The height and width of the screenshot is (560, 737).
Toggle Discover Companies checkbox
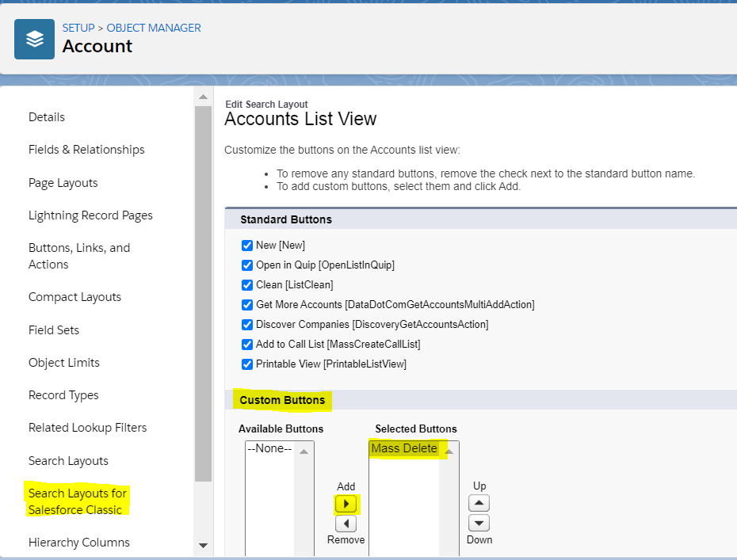[x=247, y=325]
